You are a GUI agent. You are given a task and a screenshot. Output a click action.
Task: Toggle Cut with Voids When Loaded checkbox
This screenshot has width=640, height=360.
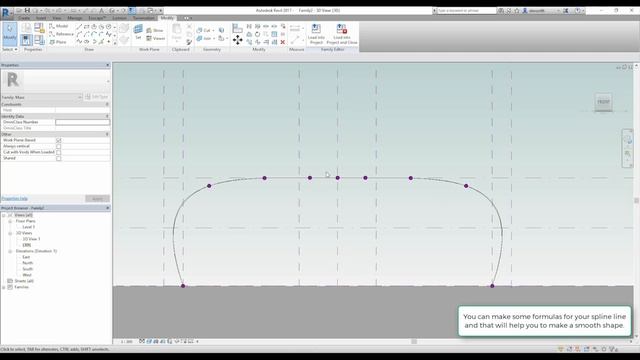58,152
